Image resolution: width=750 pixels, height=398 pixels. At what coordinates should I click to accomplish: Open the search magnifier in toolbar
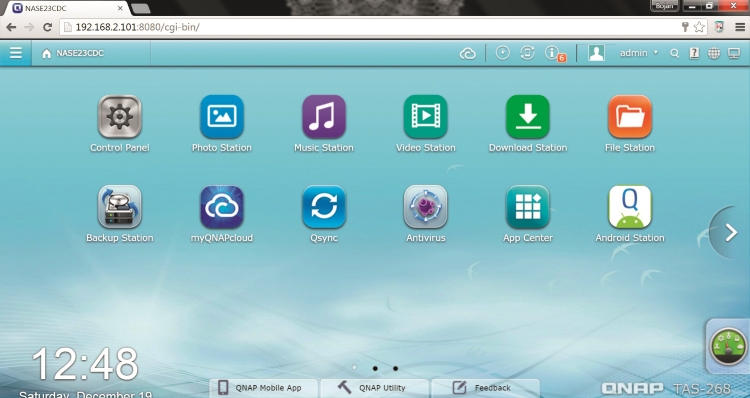674,53
